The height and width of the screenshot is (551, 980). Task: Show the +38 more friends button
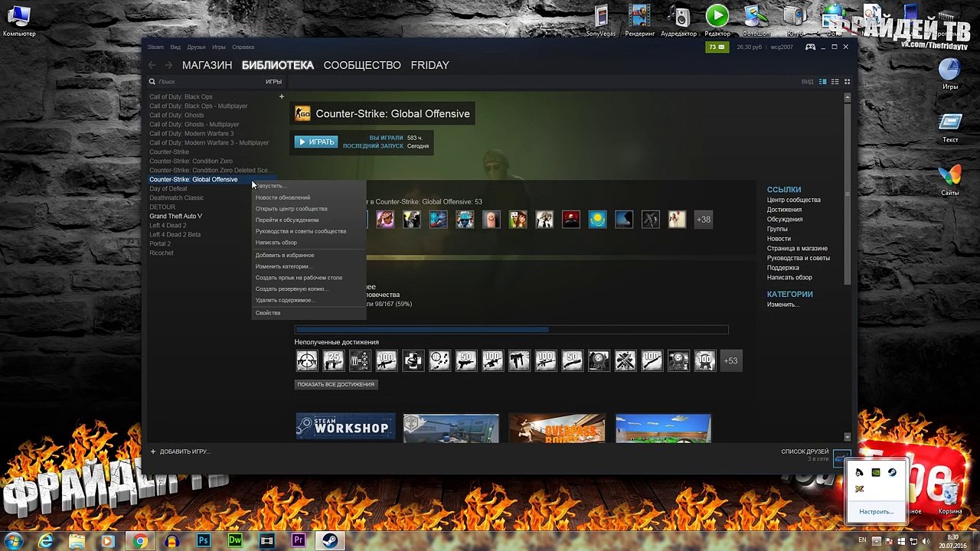coord(704,220)
